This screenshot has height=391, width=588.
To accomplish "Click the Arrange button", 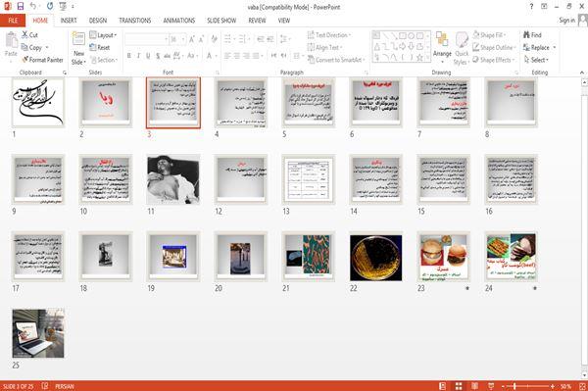I will click(x=442, y=47).
